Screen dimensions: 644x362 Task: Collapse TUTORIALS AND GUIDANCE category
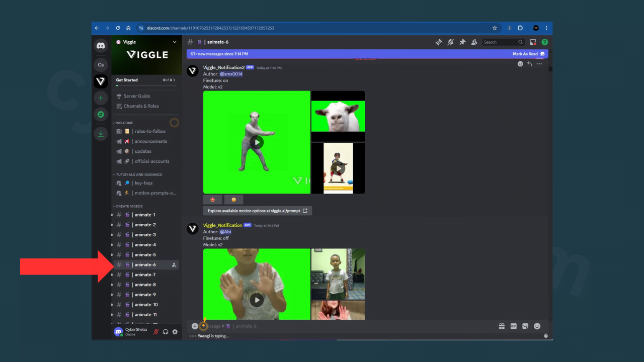[x=138, y=174]
